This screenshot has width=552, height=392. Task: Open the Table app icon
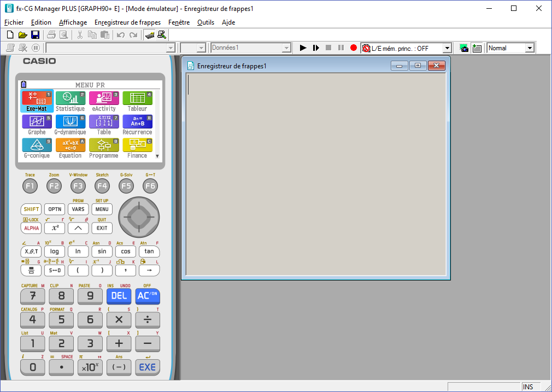[x=104, y=125]
